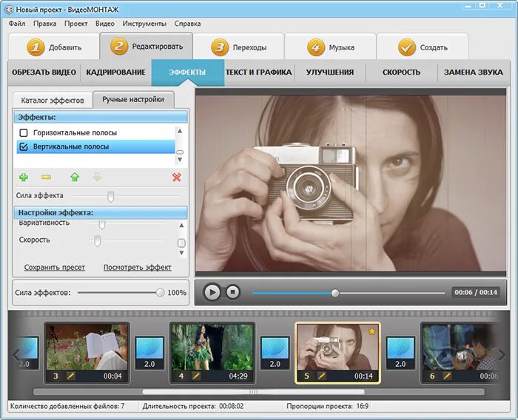Click the timeline horizontal scrollbar
The image size is (518, 420).
[253, 392]
